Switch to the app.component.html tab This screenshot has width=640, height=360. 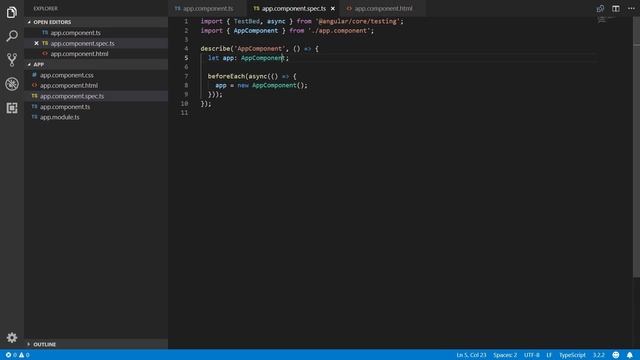tap(382, 8)
